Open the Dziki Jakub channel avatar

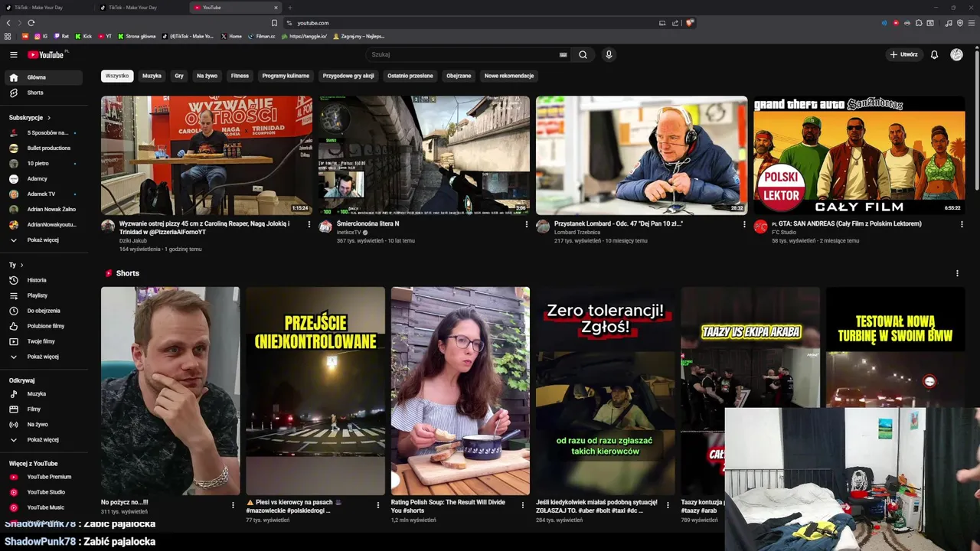pos(108,227)
